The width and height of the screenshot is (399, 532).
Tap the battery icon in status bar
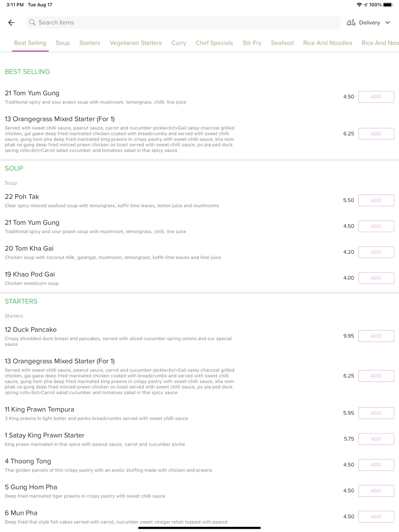click(x=388, y=5)
